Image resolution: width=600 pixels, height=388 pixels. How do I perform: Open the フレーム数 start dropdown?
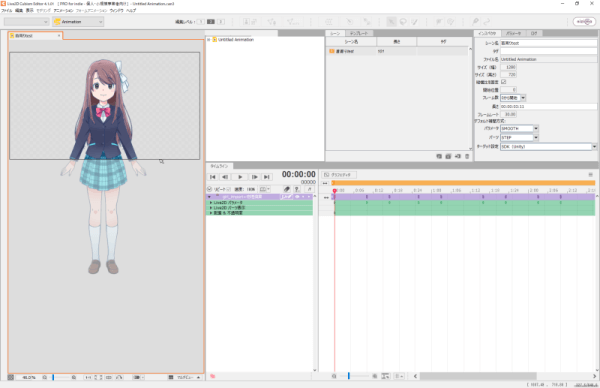(513, 98)
